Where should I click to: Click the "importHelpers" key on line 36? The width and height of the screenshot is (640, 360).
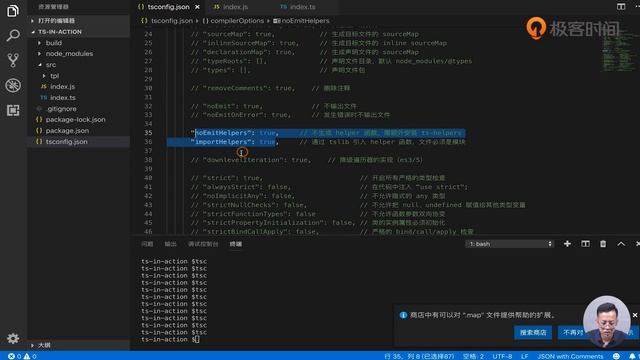point(222,142)
